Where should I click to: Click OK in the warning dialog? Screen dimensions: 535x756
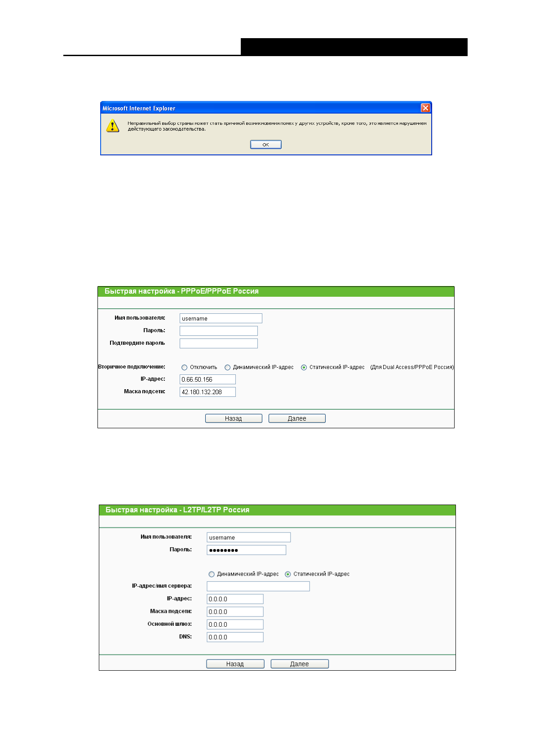pyautogui.click(x=265, y=145)
